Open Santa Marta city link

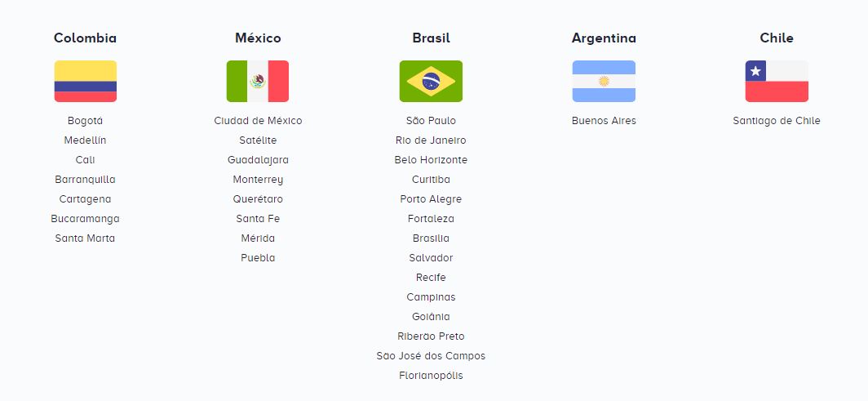pyautogui.click(x=86, y=238)
